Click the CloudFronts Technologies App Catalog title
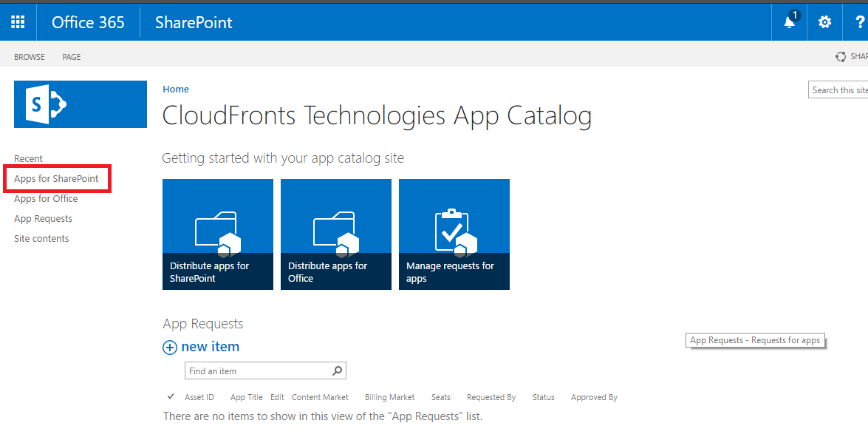 point(377,116)
